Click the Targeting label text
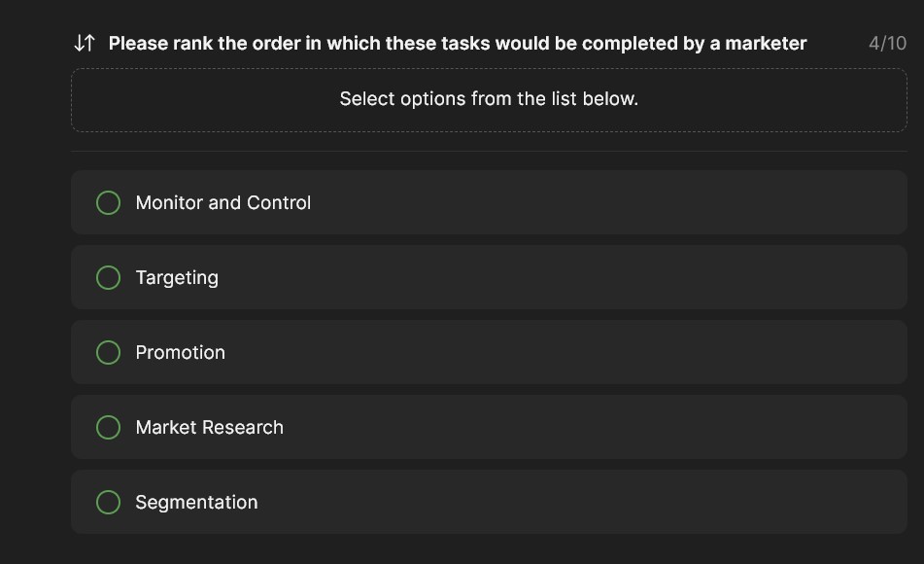 tap(177, 277)
